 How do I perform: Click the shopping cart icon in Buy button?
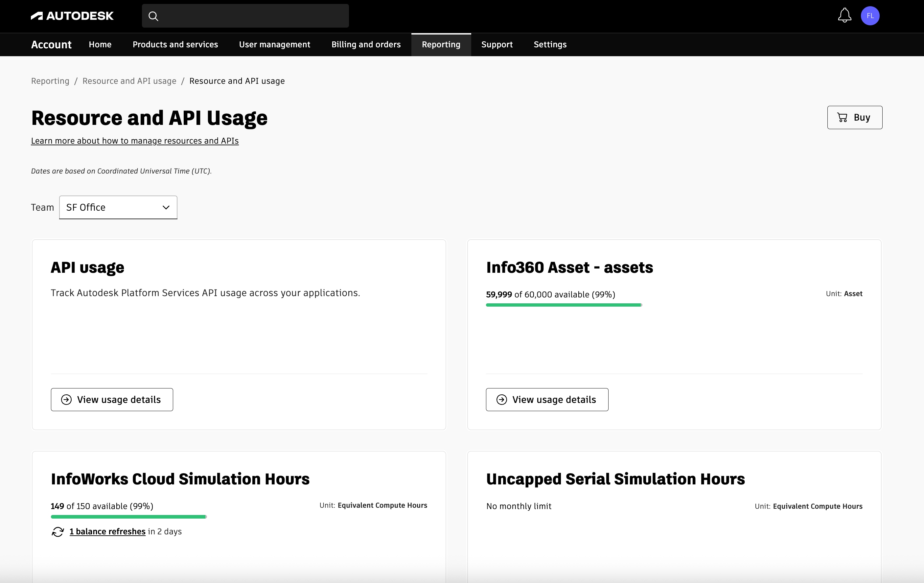click(843, 117)
